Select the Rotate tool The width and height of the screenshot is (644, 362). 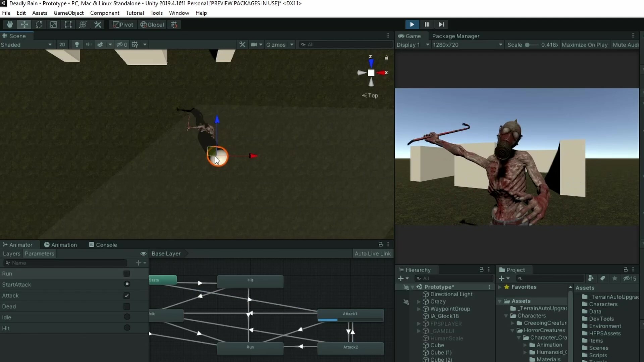pos(39,24)
